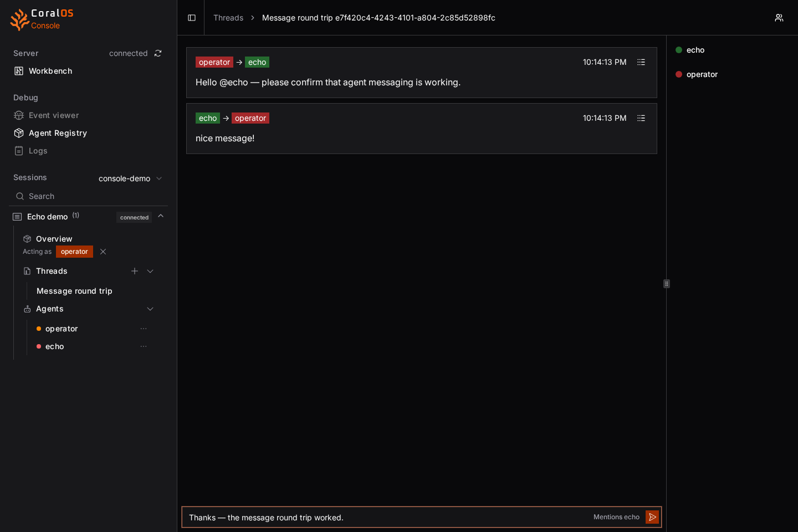This screenshot has width=798, height=532.
Task: Collapse the Threads section chevron
Action: tap(150, 271)
